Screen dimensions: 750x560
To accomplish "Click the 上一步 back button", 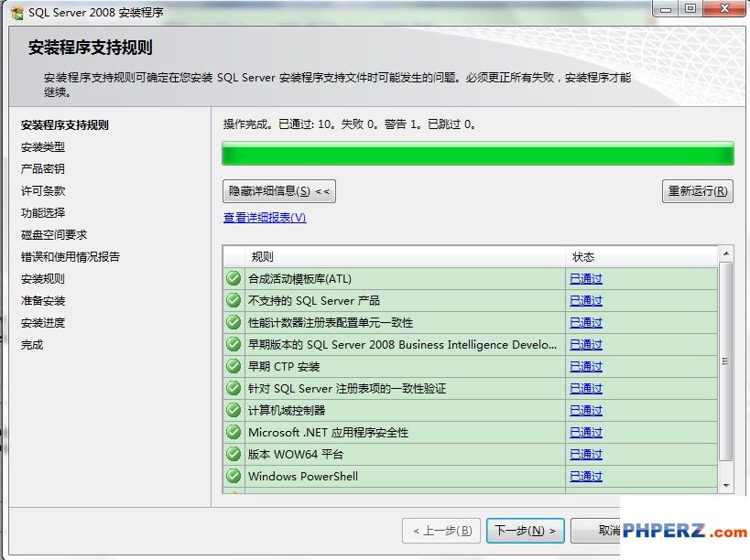I will click(441, 531).
